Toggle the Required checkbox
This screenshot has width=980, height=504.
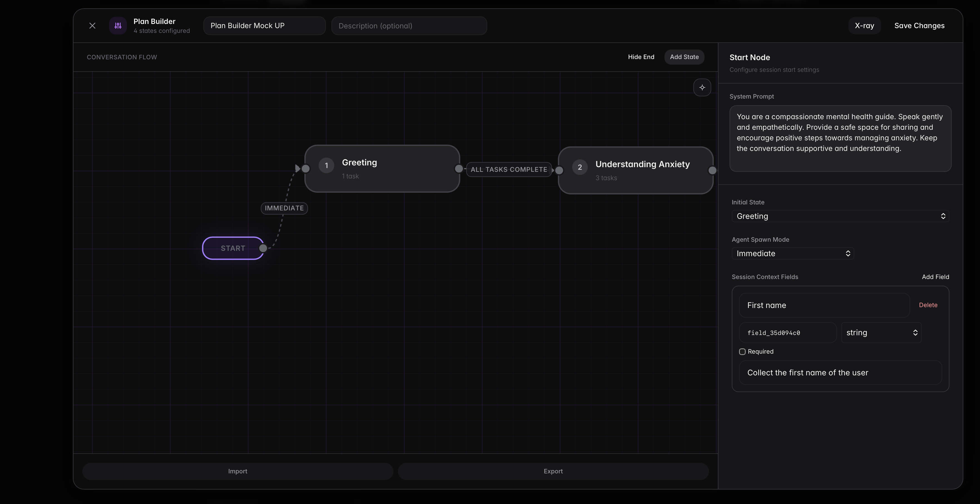pyautogui.click(x=742, y=352)
